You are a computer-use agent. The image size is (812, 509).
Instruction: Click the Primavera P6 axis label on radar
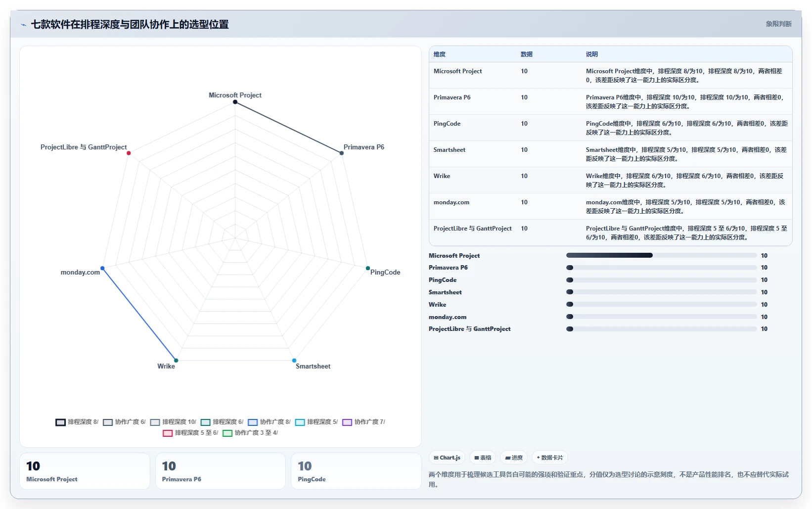pos(364,147)
